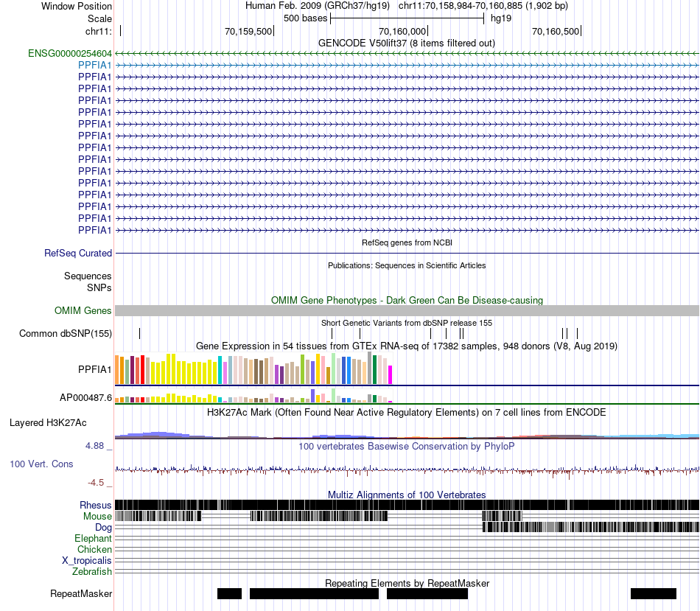Open the AP000487.6 expression bar chart
This screenshot has height=611, width=700.
tap(253, 396)
